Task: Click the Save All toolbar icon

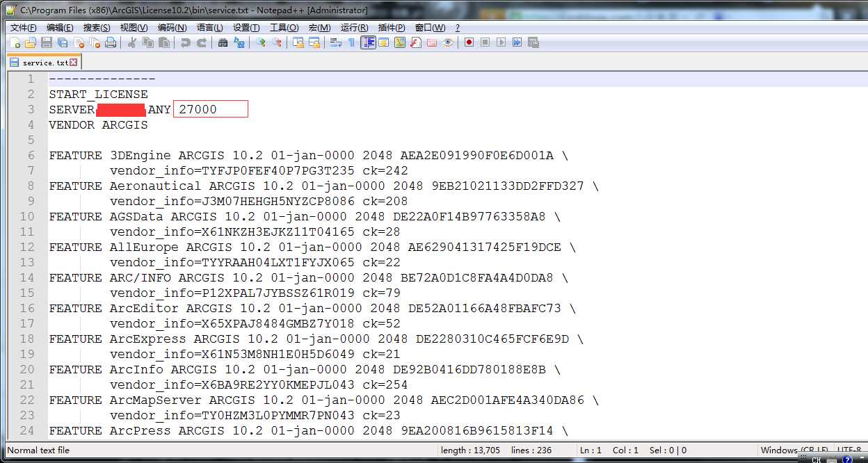Action: point(63,42)
